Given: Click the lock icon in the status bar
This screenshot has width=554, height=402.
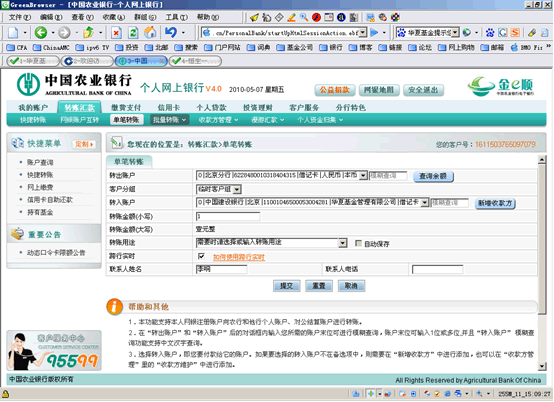Looking at the screenshot, I should pyautogui.click(x=5, y=394).
